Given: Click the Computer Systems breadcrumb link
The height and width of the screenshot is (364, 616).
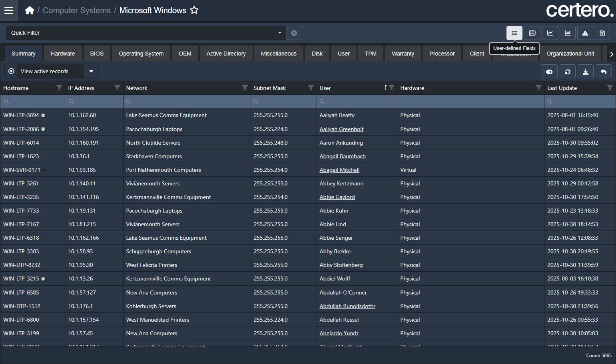Looking at the screenshot, I should (x=76, y=10).
